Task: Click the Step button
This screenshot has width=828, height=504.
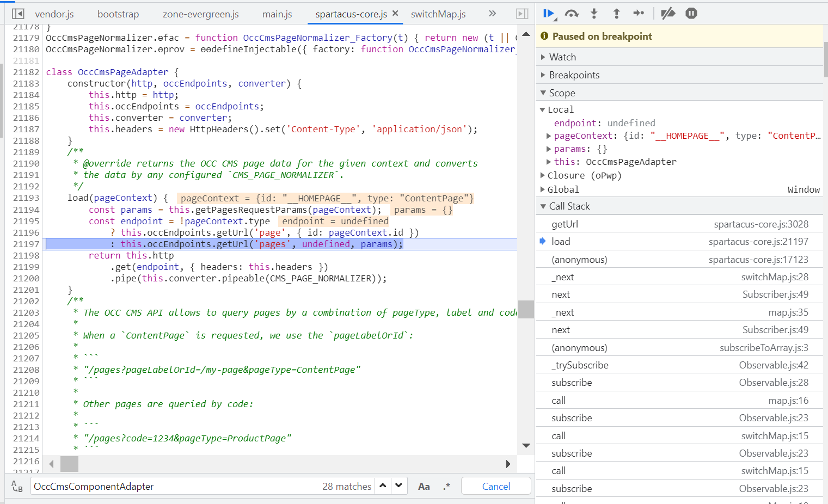Action: click(639, 14)
